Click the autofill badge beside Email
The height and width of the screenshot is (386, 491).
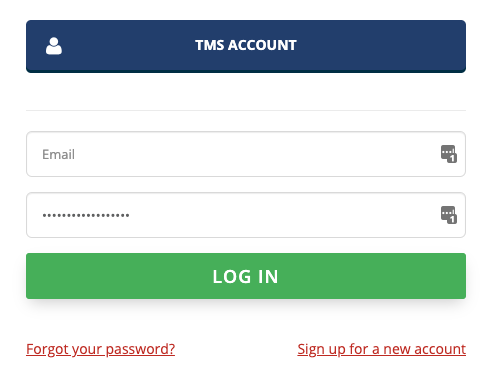[x=449, y=154]
